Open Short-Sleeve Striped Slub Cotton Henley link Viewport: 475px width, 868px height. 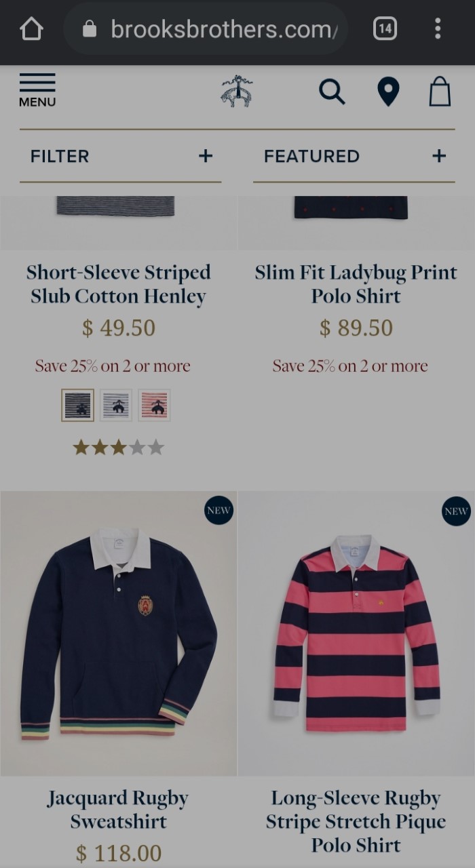click(119, 284)
